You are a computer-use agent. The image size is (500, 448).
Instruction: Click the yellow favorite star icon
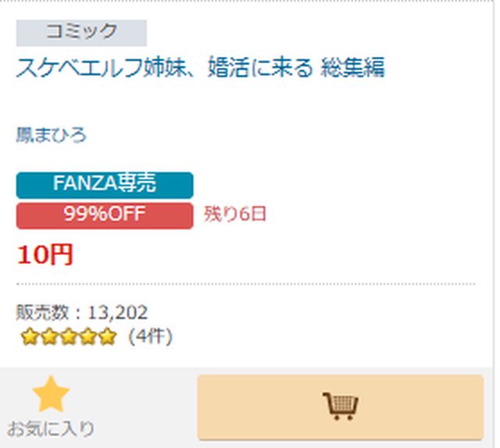coord(51,395)
